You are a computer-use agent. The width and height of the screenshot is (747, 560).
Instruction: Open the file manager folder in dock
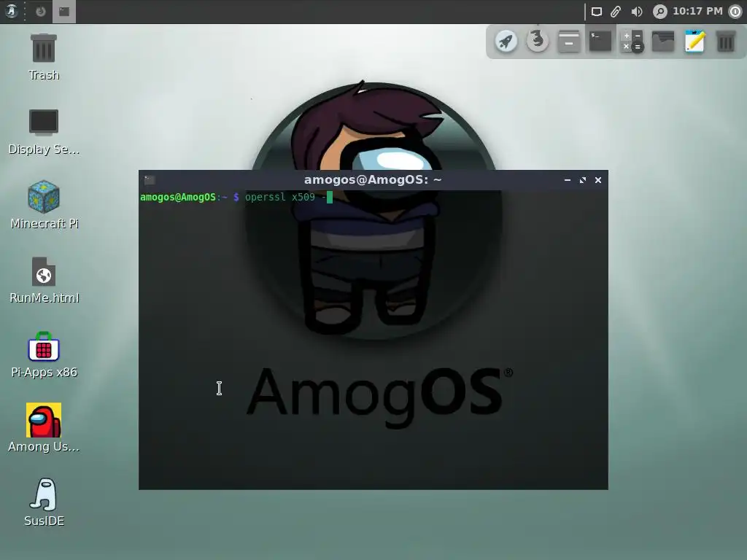pos(663,42)
